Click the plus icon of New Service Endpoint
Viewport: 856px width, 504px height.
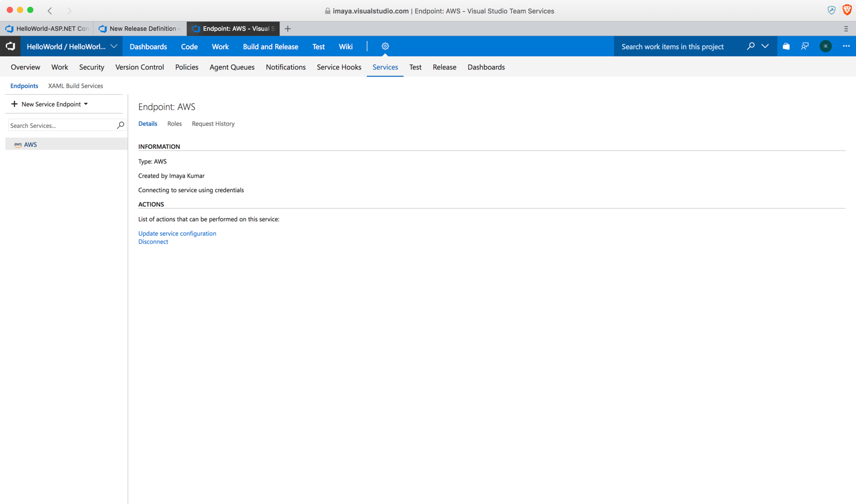[14, 104]
